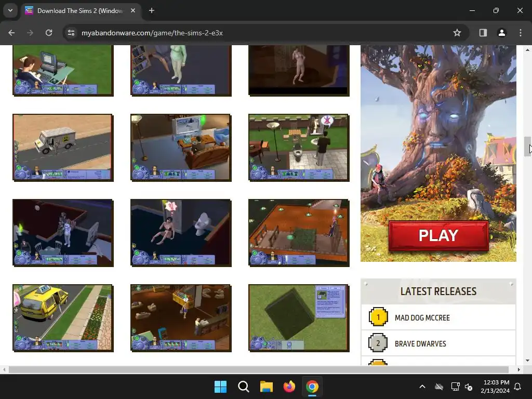Click the horizontal scroll right arrow
This screenshot has width=532, height=399.
pyautogui.click(x=518, y=369)
